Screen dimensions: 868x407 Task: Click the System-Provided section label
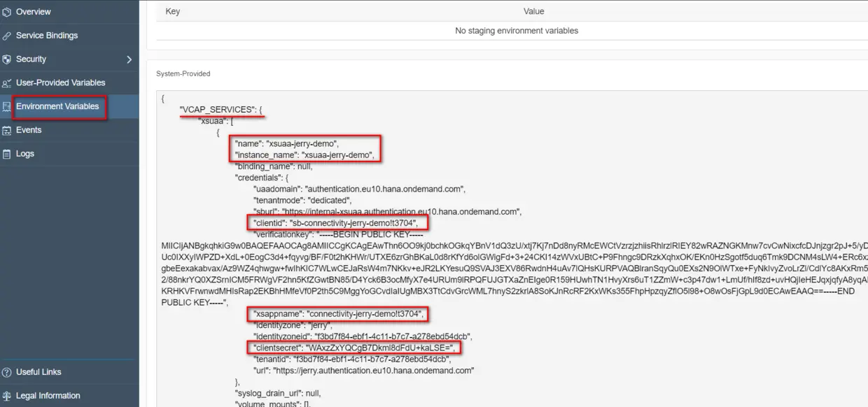click(x=183, y=73)
